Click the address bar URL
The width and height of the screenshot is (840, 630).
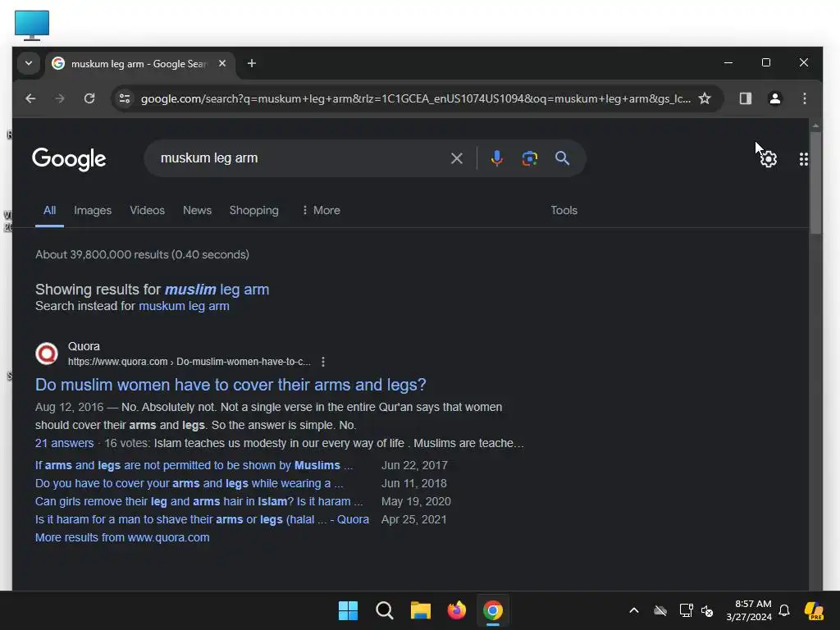pos(415,98)
